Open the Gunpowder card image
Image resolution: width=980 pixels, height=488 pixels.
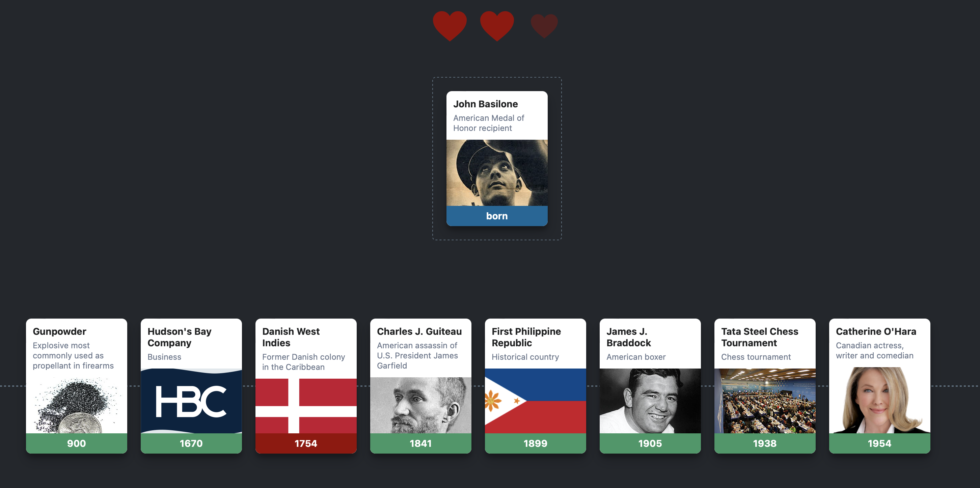[x=76, y=401]
